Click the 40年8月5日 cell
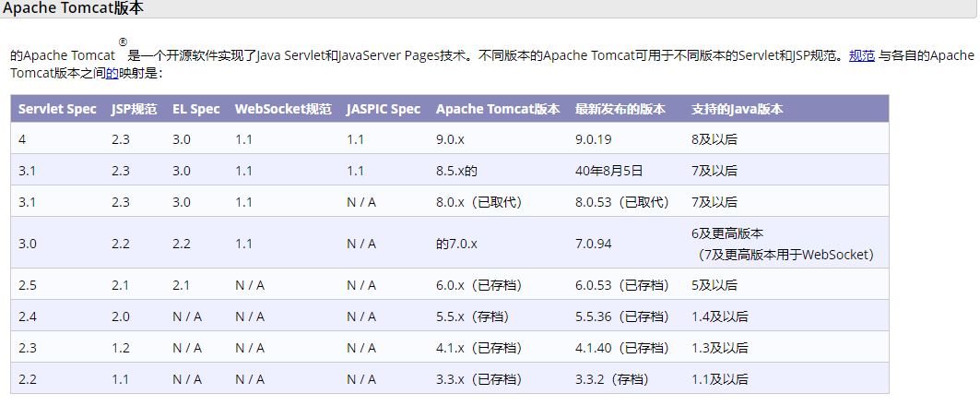 (609, 170)
